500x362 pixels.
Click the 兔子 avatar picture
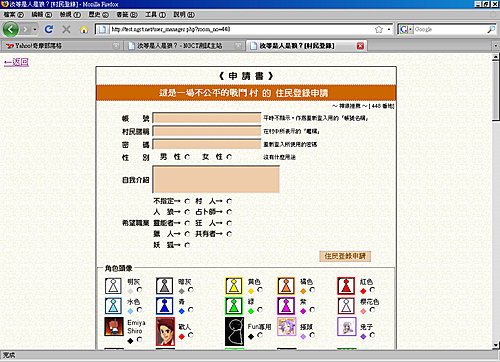point(347,326)
